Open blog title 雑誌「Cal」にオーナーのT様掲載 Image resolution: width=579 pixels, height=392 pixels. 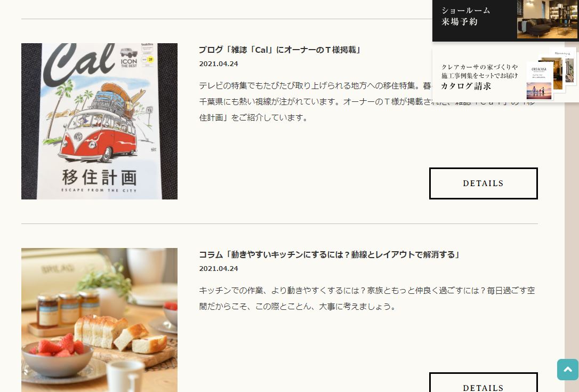coord(279,50)
